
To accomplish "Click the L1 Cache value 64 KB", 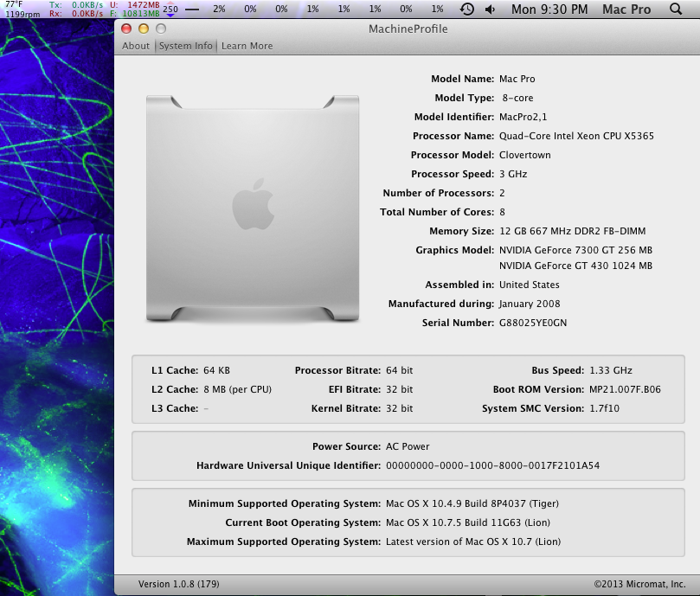I will pos(216,370).
